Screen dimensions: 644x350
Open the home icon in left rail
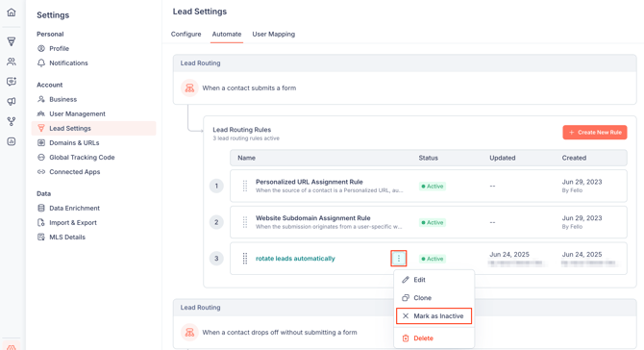coord(12,12)
